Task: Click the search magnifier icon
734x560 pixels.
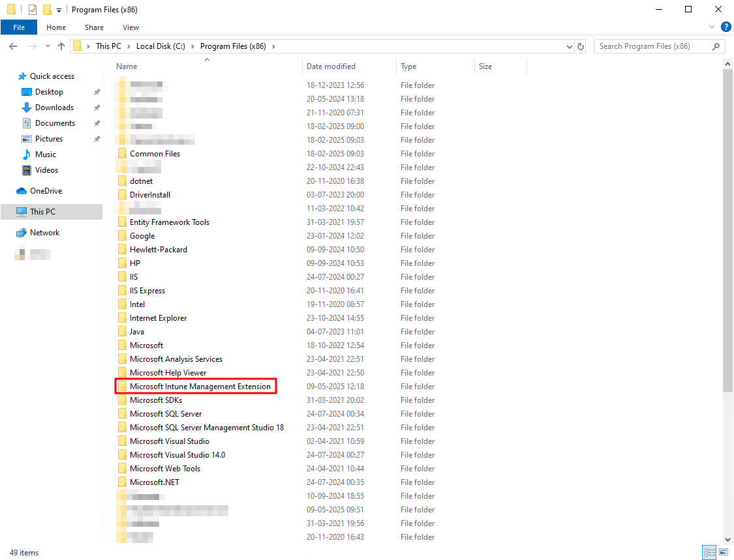Action: (716, 46)
